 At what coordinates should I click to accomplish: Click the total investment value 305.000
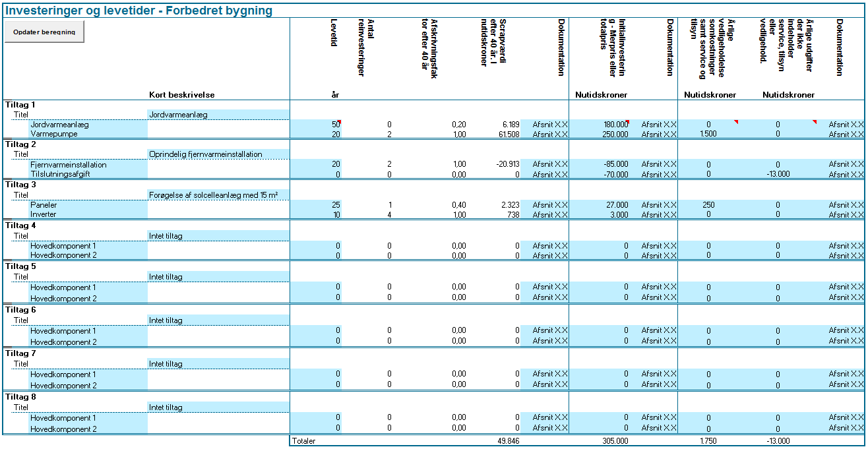[614, 441]
